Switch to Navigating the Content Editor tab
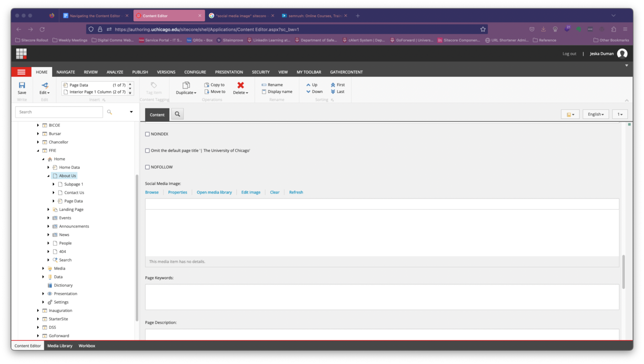The image size is (644, 364). pos(96,15)
